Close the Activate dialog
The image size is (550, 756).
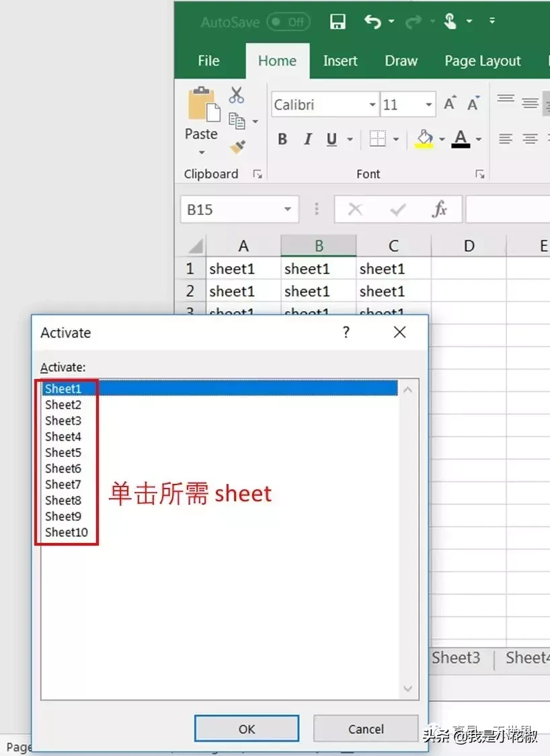[399, 332]
